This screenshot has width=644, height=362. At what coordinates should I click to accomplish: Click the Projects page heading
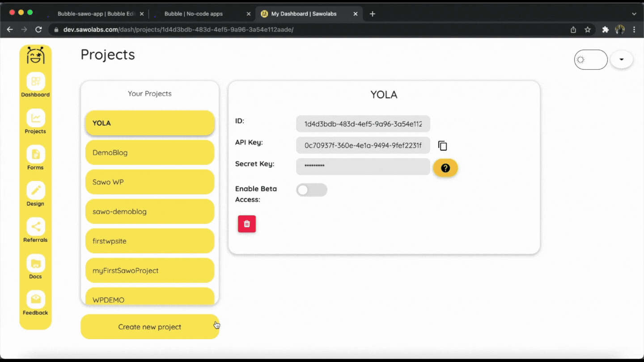pos(108,55)
